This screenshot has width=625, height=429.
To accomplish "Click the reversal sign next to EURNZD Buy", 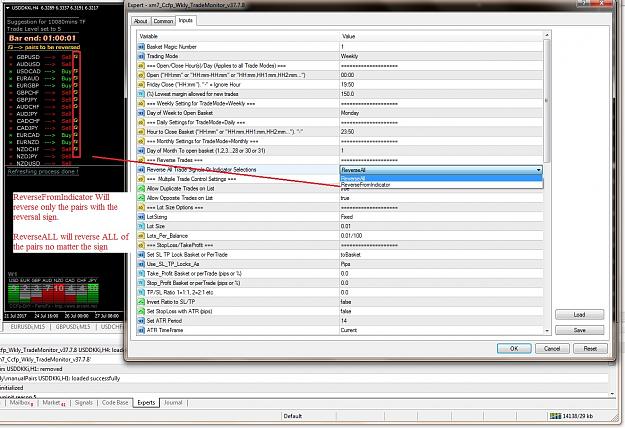I will pos(76,142).
